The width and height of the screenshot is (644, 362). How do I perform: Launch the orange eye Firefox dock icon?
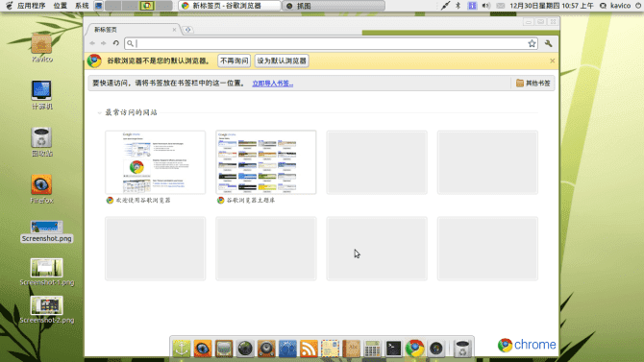(203, 349)
